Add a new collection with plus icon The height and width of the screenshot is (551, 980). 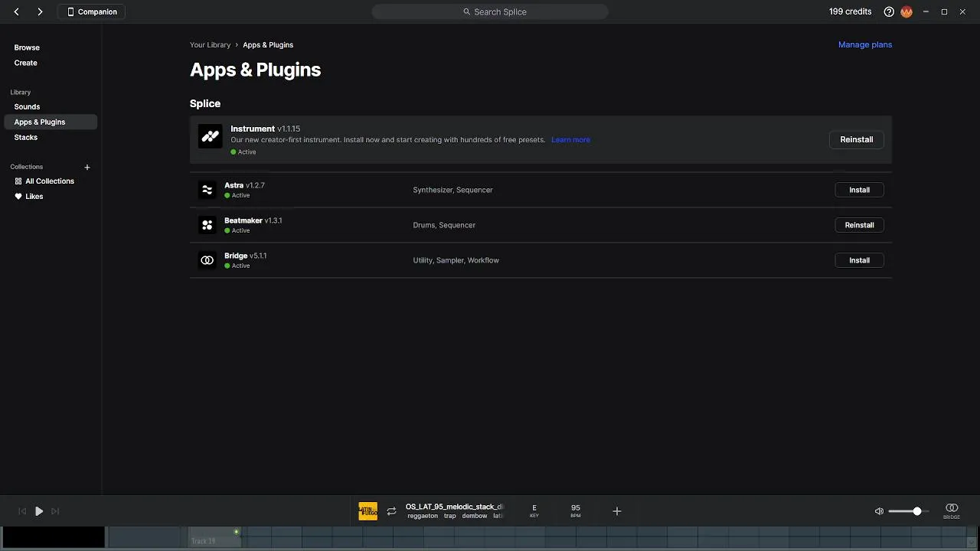(87, 167)
